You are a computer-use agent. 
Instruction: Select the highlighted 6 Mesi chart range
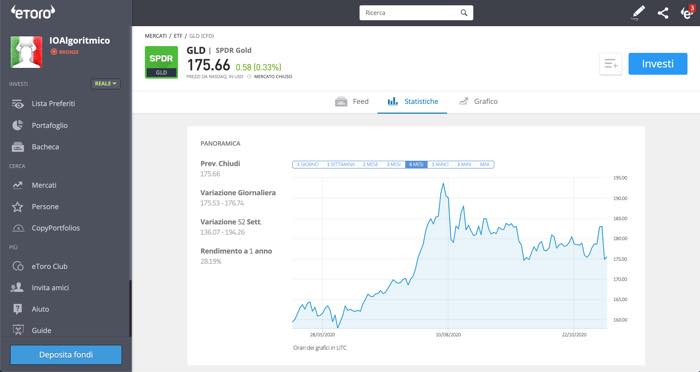point(416,164)
